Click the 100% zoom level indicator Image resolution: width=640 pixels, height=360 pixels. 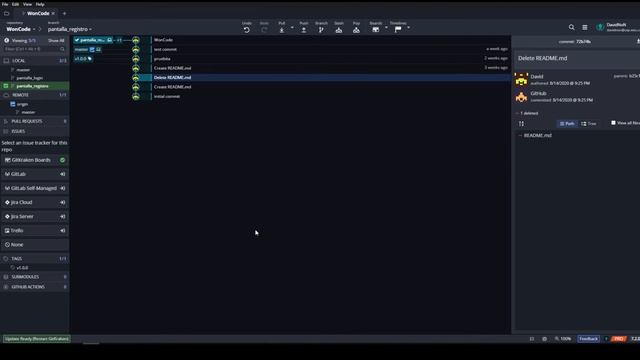563,339
